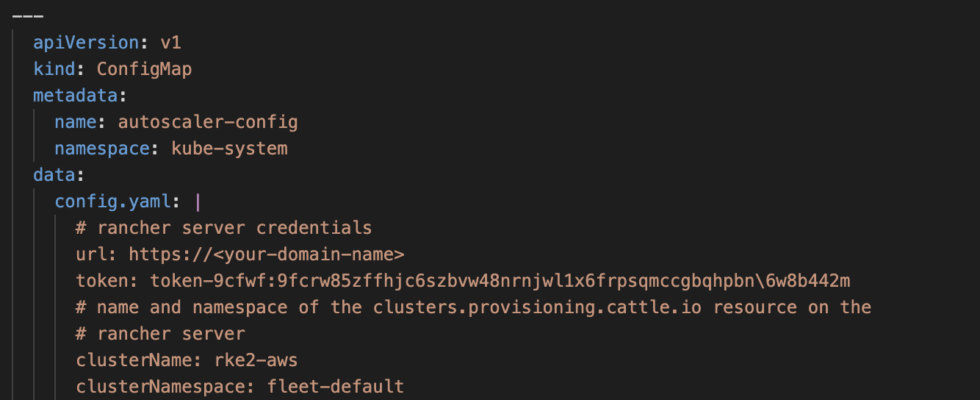Click the token key label
Viewport: 980px width, 400px height.
pyautogui.click(x=102, y=281)
